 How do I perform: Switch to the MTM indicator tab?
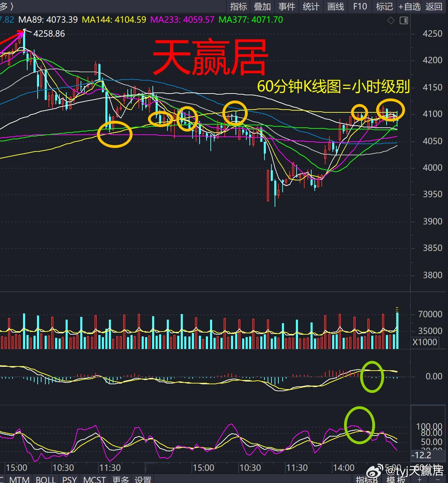[x=19, y=479]
